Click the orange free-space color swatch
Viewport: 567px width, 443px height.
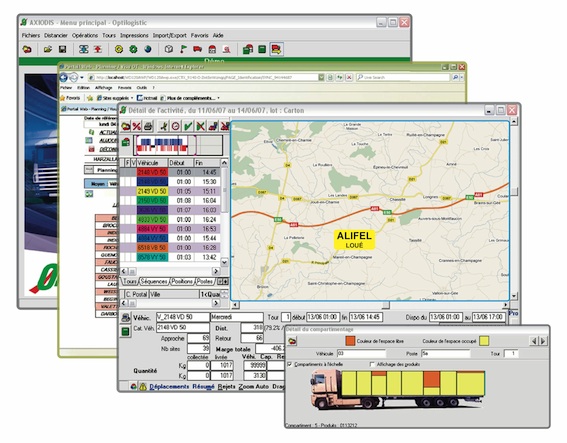pyautogui.click(x=350, y=341)
